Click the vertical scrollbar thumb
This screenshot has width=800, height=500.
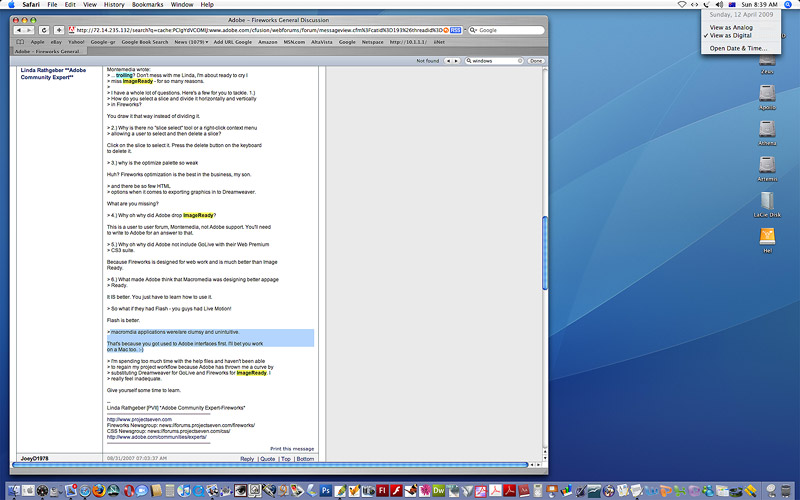[x=544, y=253]
